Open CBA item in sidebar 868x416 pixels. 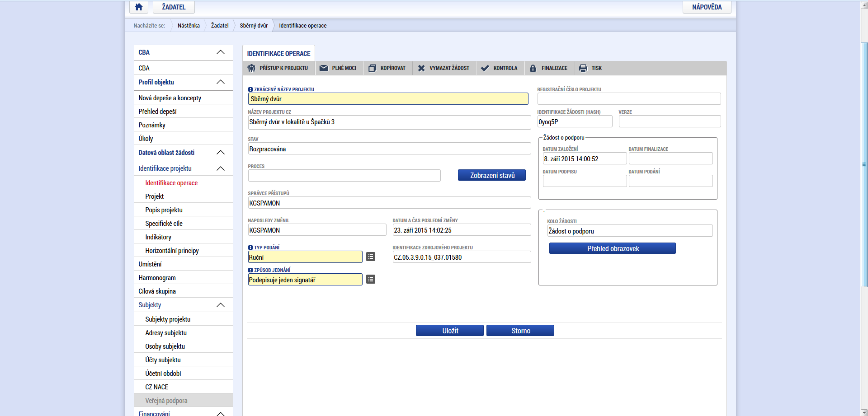[184, 68]
